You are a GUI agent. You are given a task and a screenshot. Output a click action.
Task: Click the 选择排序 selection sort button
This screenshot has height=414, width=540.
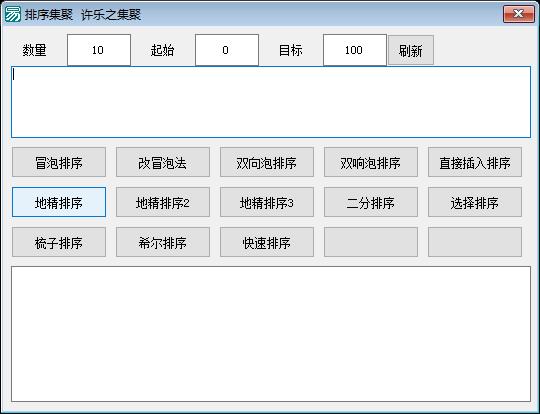click(x=475, y=202)
